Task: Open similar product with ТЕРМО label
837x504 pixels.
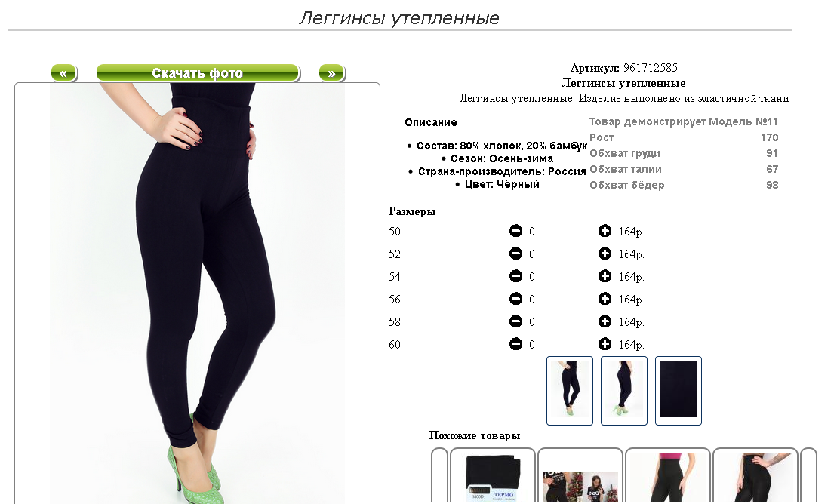Action: tap(493, 476)
